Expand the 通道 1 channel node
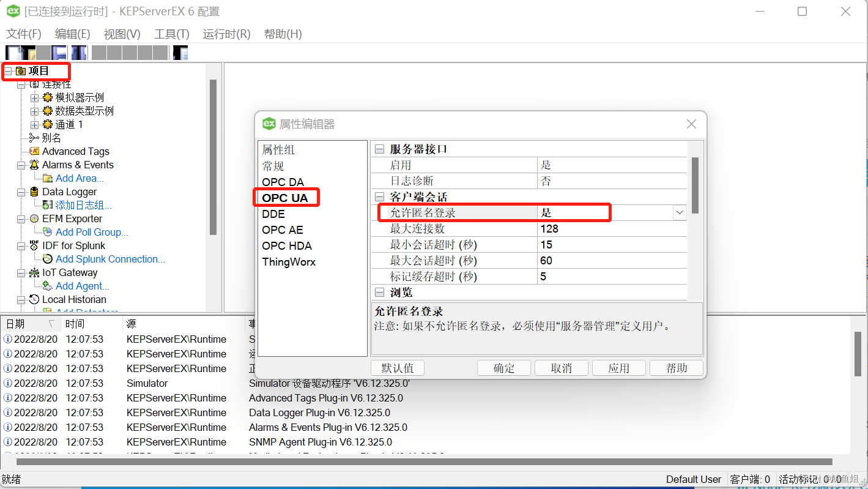Image resolution: width=868 pixels, height=489 pixels. pyautogui.click(x=34, y=125)
